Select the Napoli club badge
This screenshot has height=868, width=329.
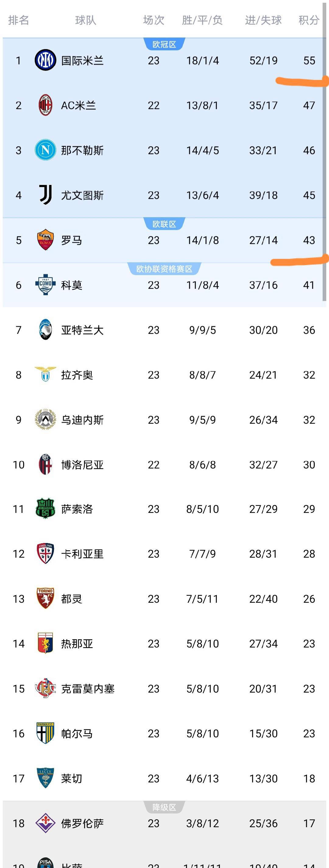click(45, 150)
